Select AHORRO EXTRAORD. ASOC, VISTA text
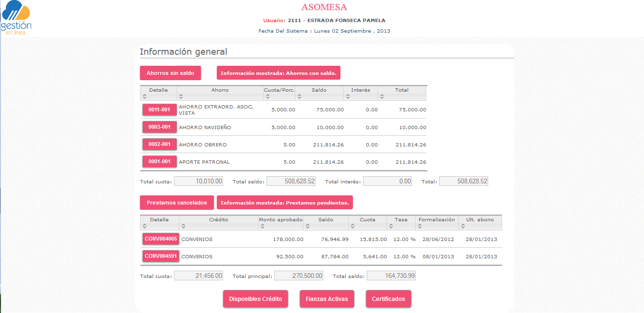 (216, 110)
